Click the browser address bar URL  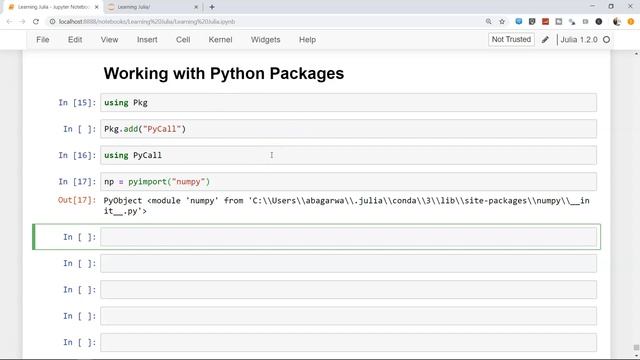pyautogui.click(x=147, y=22)
